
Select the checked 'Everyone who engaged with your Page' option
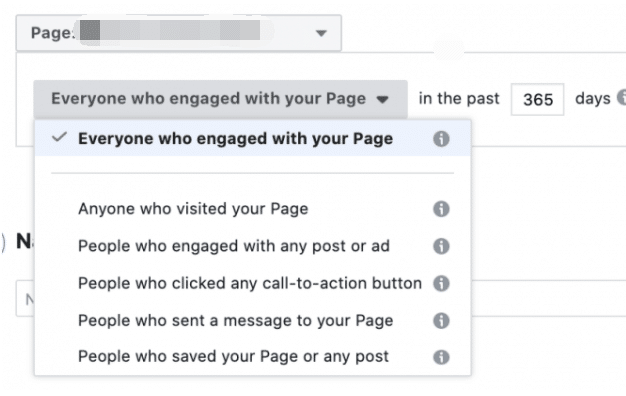253,139
